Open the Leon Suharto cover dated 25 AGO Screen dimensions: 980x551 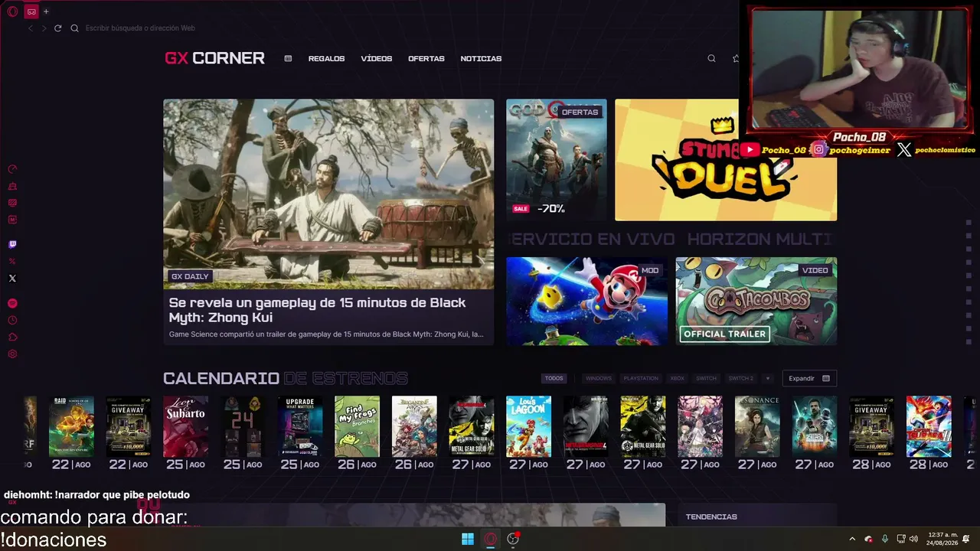point(185,426)
